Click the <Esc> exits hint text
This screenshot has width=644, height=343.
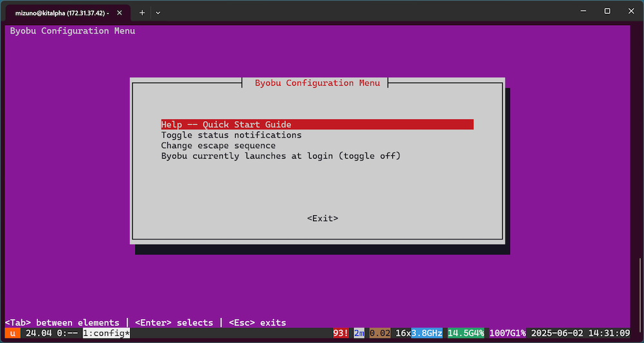(x=258, y=323)
